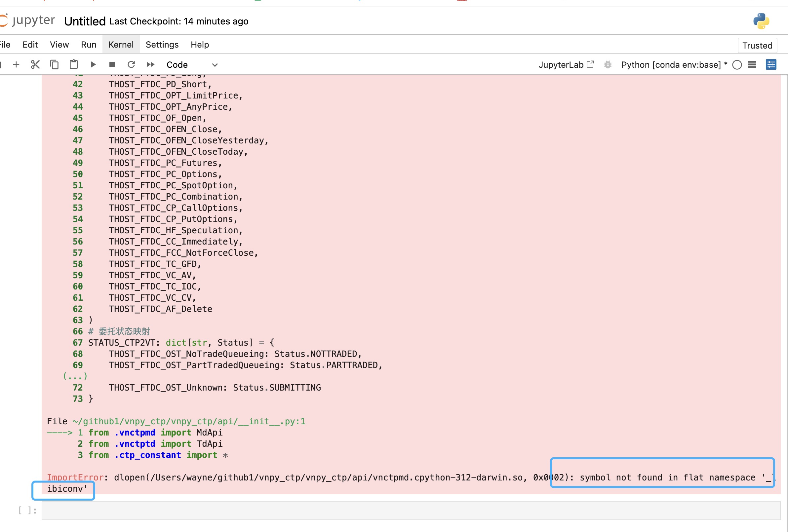The width and height of the screenshot is (788, 532).
Task: Open the Edit menu
Action: 30,45
